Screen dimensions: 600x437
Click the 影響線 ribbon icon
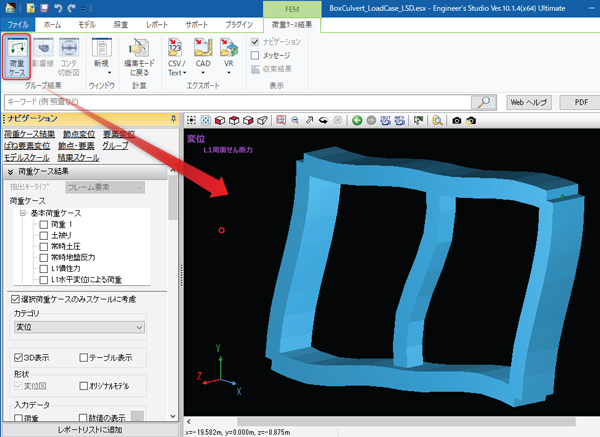click(42, 53)
